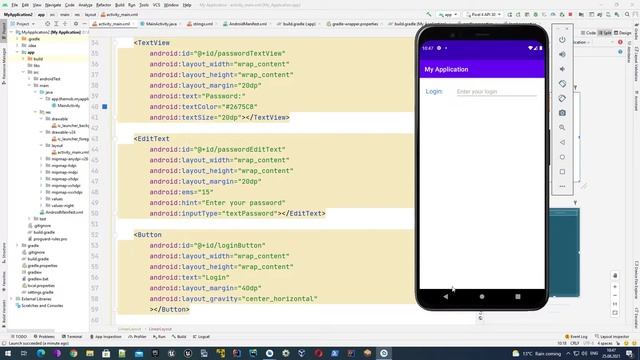The width and height of the screenshot is (640, 360).
Task: Open the Terminal tool window
Action: [x=72, y=337]
